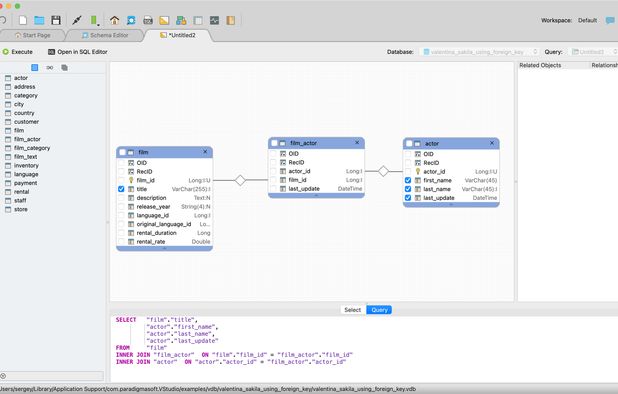Click the database file path in status bar

tap(208, 389)
